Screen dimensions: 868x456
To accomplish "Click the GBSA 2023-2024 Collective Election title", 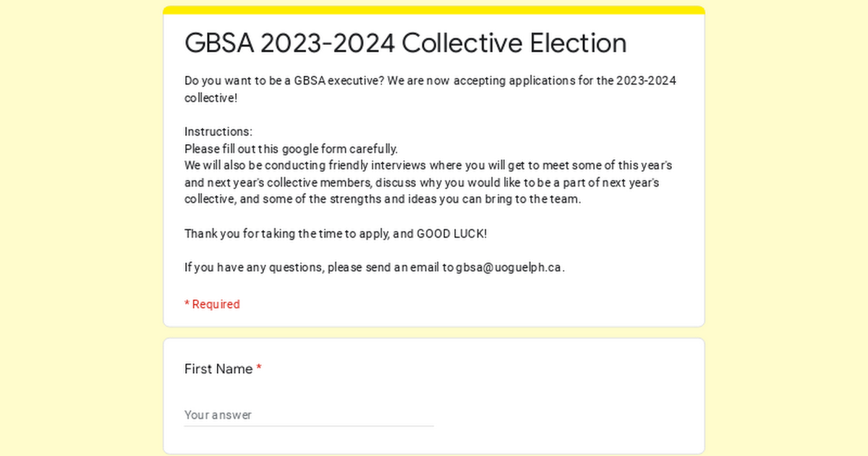I will click(405, 43).
